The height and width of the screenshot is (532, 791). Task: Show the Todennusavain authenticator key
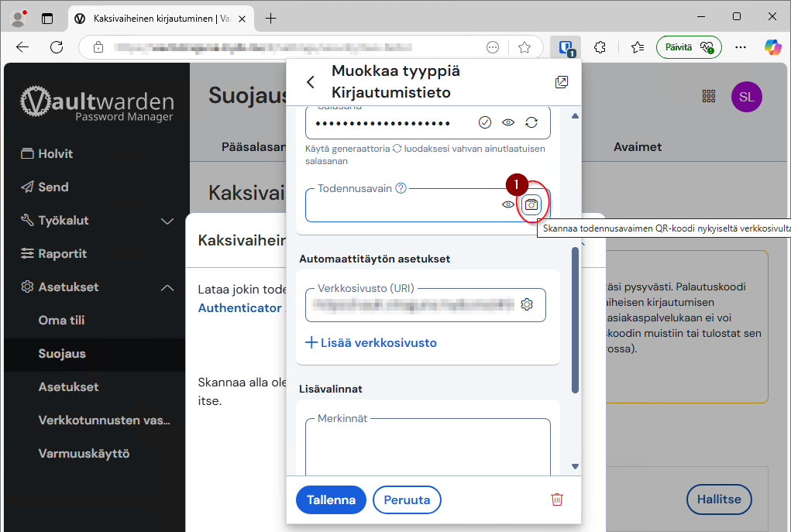pos(508,204)
